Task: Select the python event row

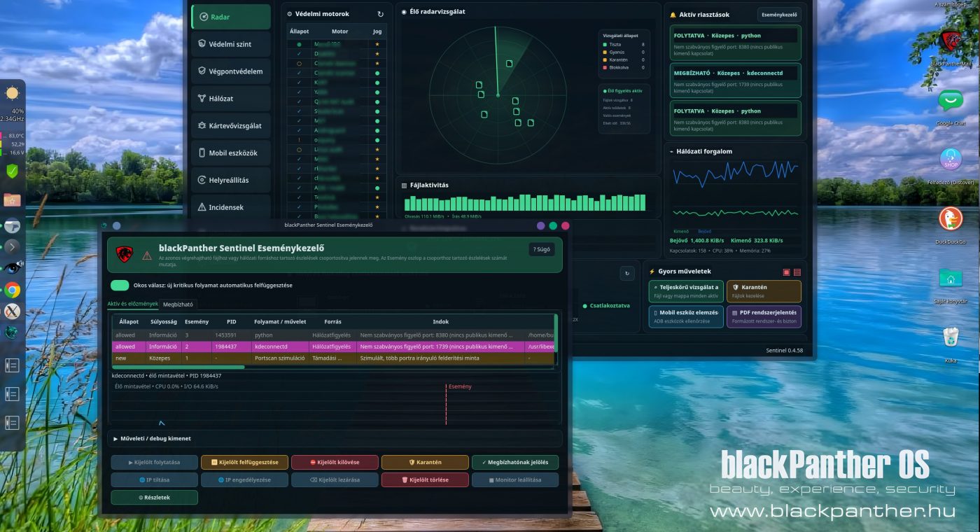Action: pyautogui.click(x=333, y=335)
